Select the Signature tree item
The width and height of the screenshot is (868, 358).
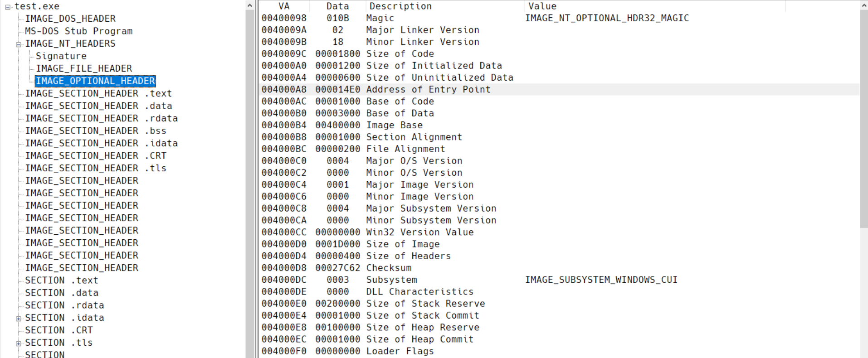[x=61, y=56]
